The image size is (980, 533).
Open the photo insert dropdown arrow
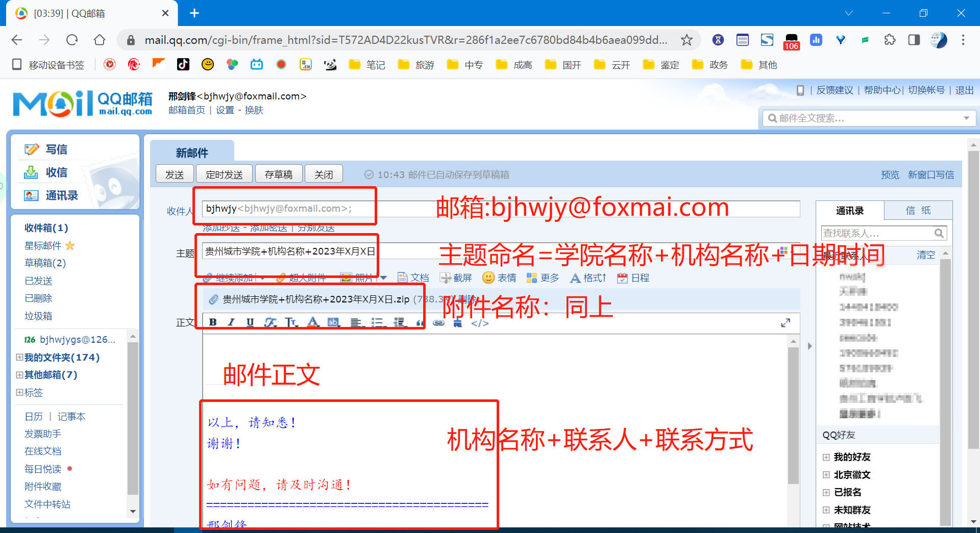(384, 278)
